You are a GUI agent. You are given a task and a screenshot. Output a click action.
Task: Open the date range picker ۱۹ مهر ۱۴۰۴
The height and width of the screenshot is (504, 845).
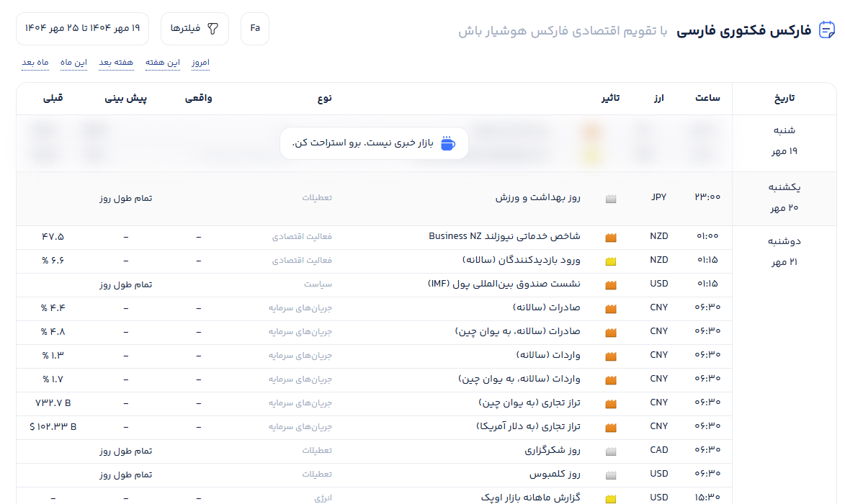(x=82, y=29)
